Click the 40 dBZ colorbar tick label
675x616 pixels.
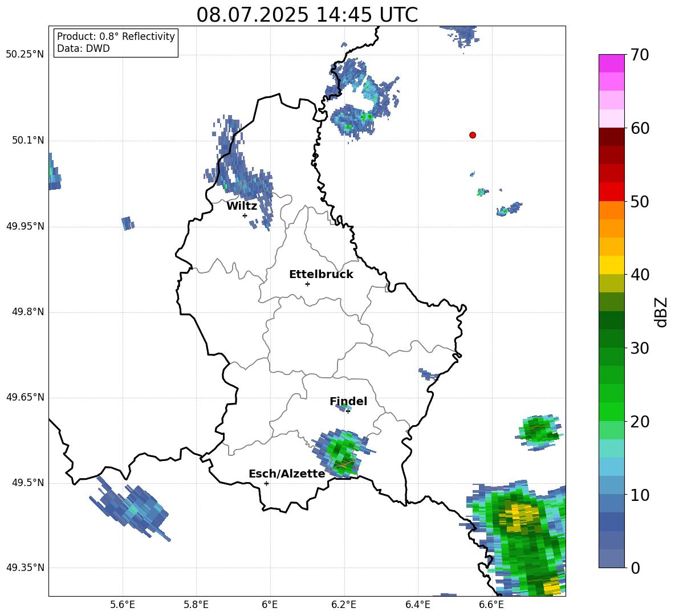click(640, 275)
